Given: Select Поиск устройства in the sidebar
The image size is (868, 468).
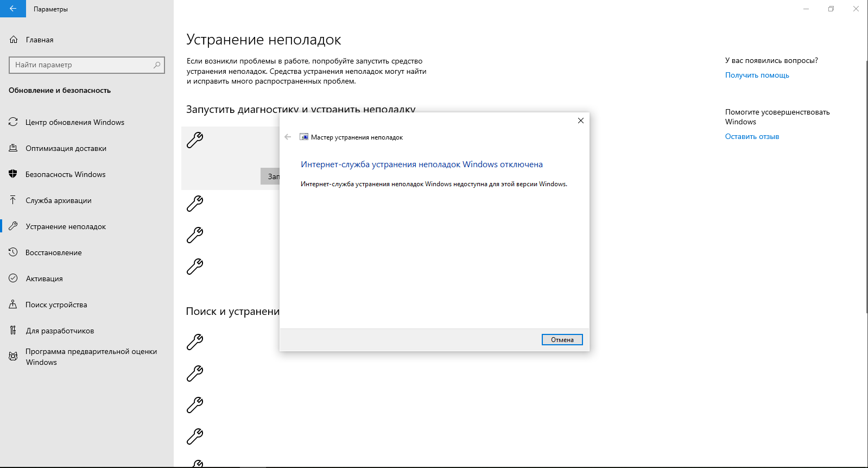Looking at the screenshot, I should [87, 305].
